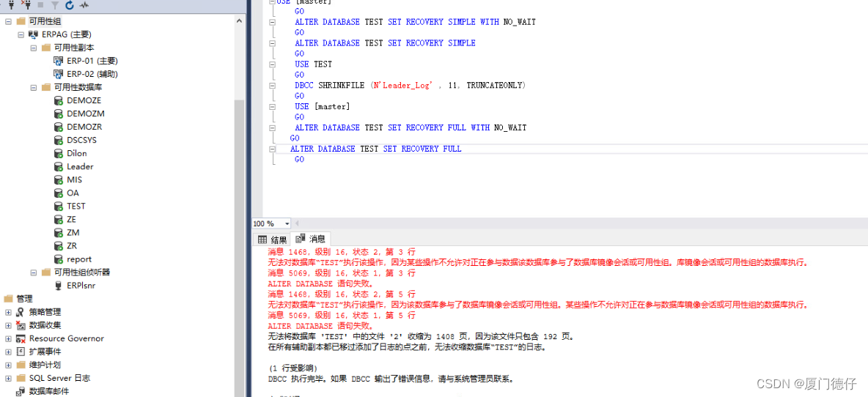Collapse the DBCC SHRINKFILE code block
The image size is (868, 397).
(x=272, y=86)
